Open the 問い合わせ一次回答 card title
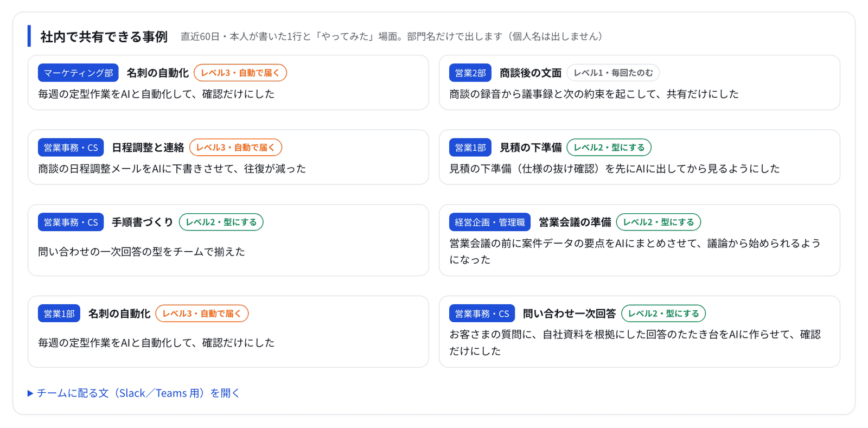 [x=570, y=314]
